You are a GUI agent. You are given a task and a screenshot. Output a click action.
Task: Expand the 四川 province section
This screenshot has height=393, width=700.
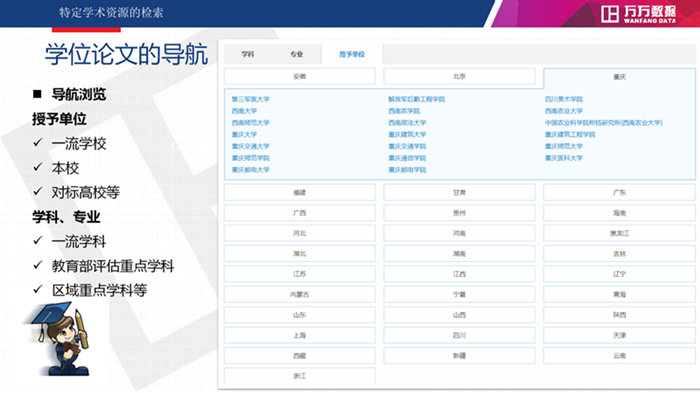tap(459, 335)
